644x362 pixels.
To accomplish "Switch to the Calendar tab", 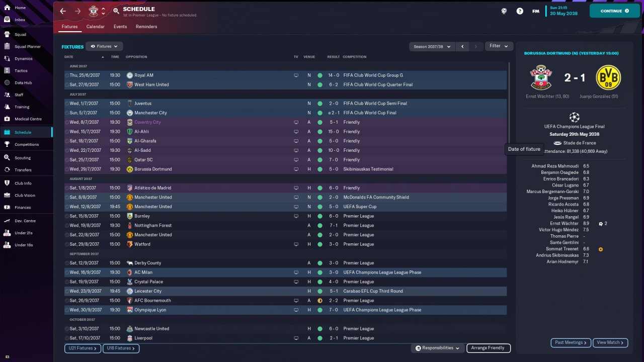I will click(x=96, y=27).
